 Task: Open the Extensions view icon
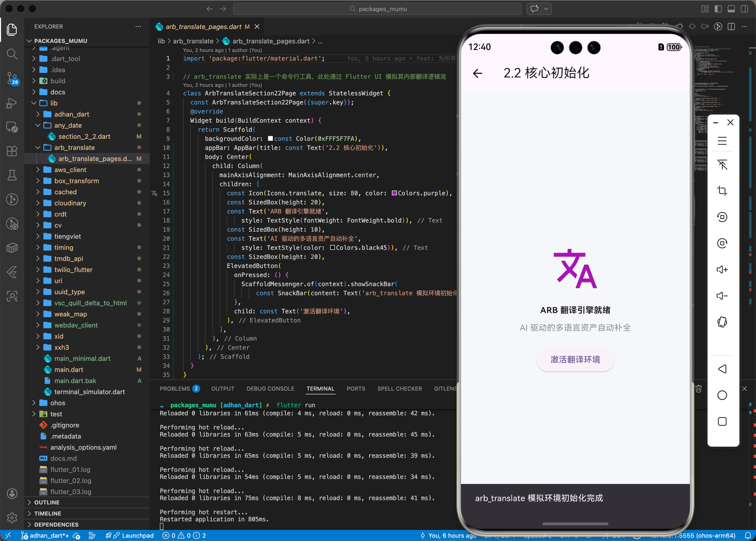[12, 151]
